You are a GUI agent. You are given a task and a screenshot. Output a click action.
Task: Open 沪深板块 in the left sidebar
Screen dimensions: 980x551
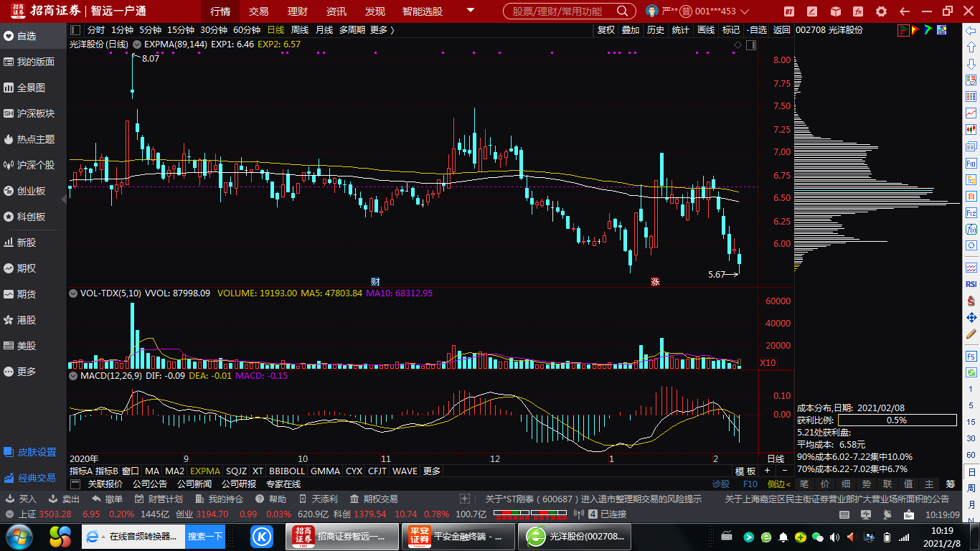coord(29,113)
